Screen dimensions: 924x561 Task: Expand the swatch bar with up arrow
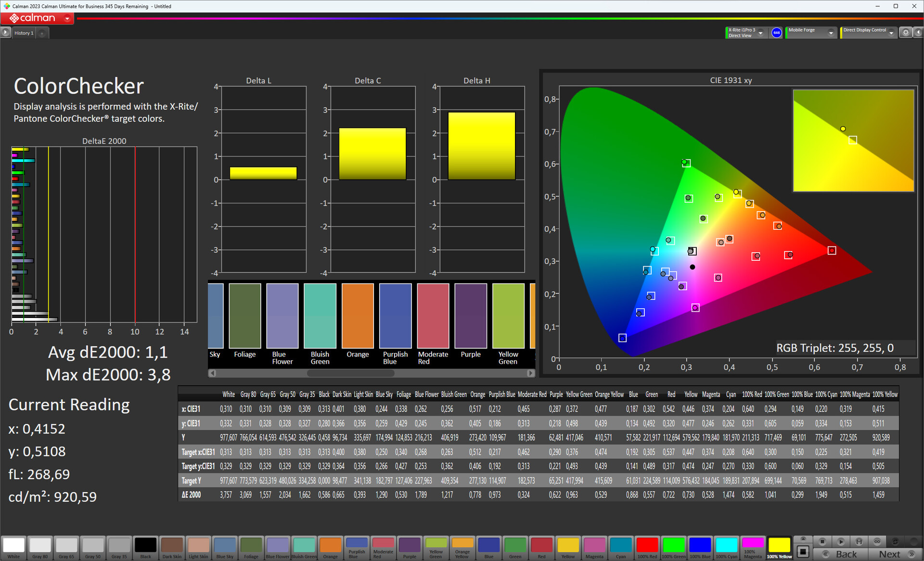point(803,539)
